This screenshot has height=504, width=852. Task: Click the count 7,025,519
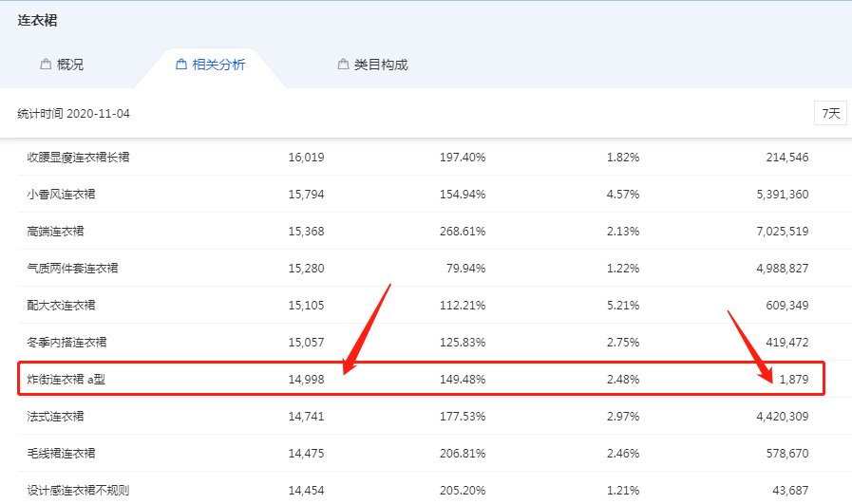click(x=783, y=232)
